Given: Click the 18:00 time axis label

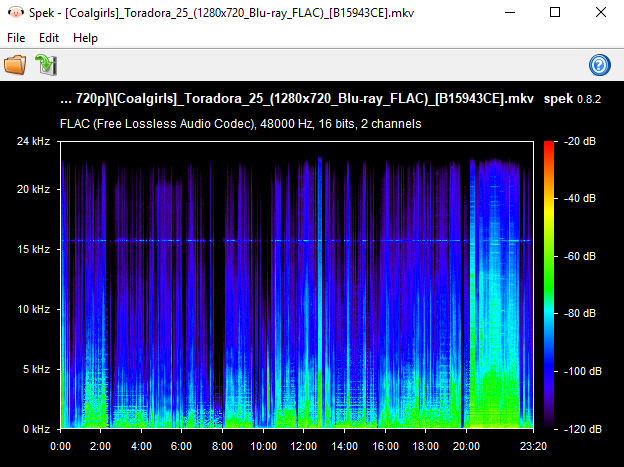Looking at the screenshot, I should click(x=425, y=446).
